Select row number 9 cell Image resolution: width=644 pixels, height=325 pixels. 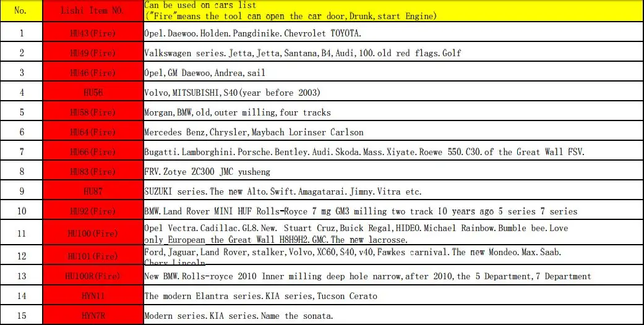[22, 190]
